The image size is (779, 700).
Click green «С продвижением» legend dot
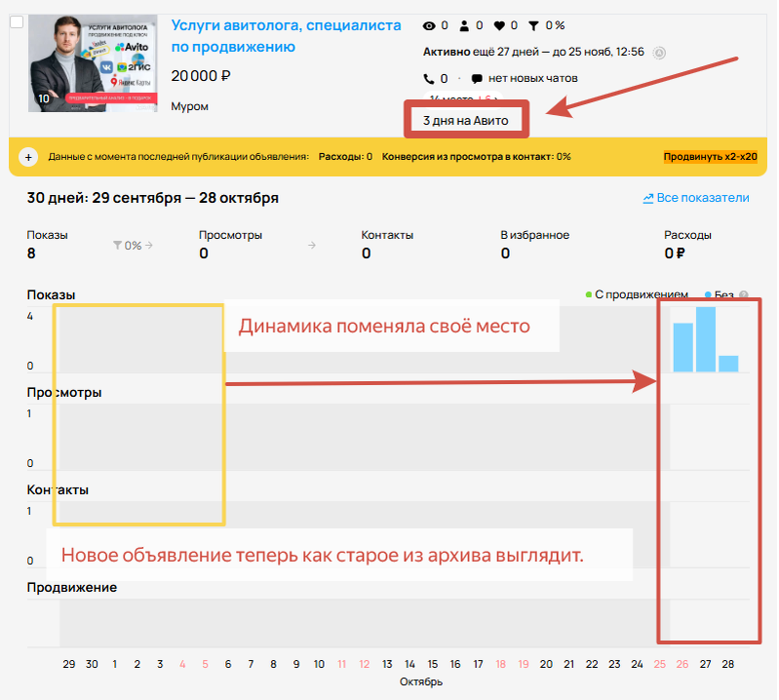tap(589, 294)
